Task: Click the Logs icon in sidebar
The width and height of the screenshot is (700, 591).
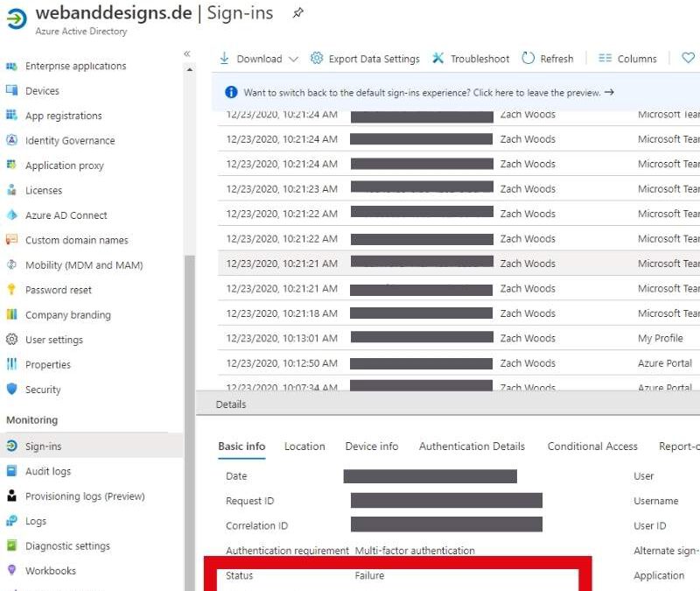Action: 11,521
